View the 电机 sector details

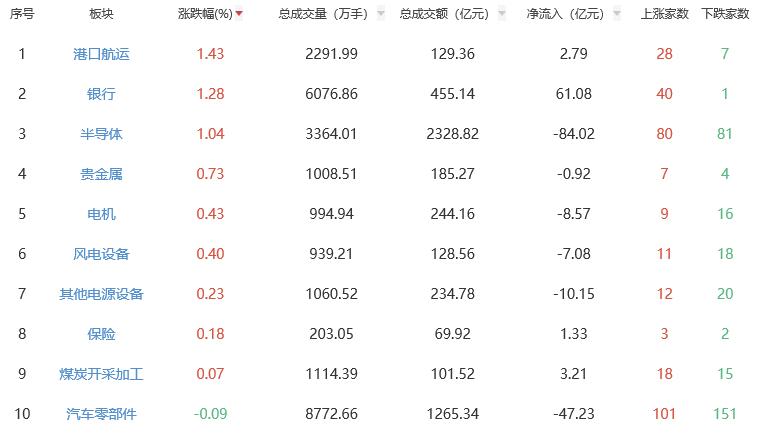[101, 214]
